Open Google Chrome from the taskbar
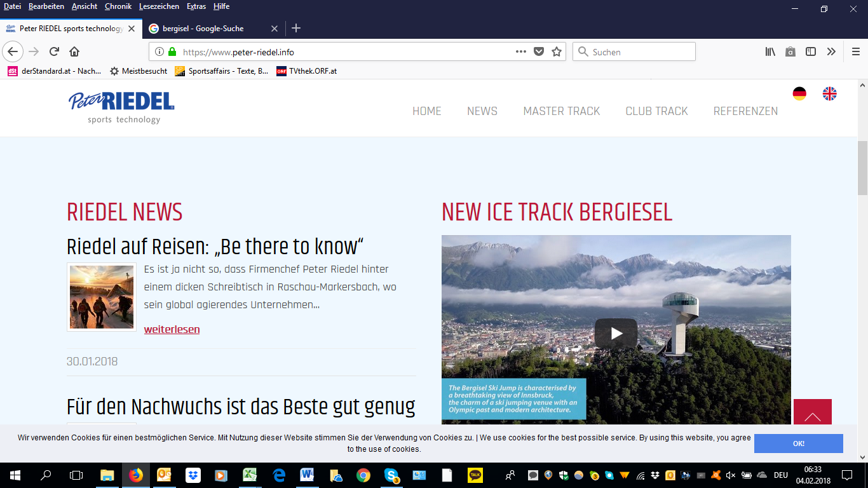 (363, 475)
